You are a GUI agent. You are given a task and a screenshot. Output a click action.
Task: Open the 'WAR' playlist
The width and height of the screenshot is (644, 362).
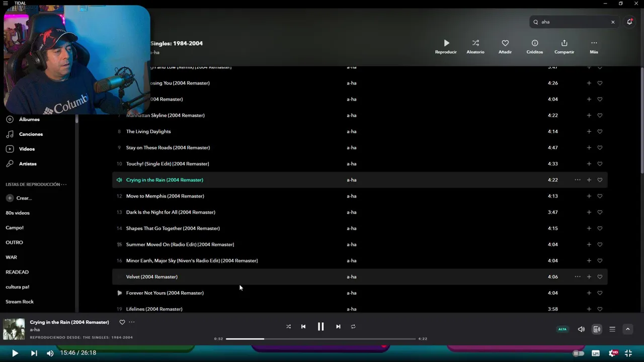pos(11,257)
